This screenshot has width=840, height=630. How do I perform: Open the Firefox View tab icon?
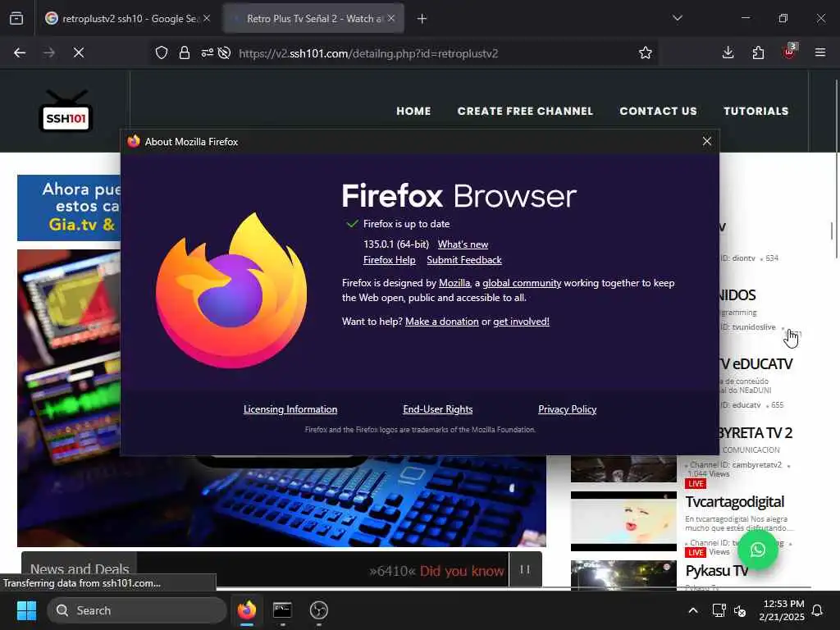click(x=16, y=18)
